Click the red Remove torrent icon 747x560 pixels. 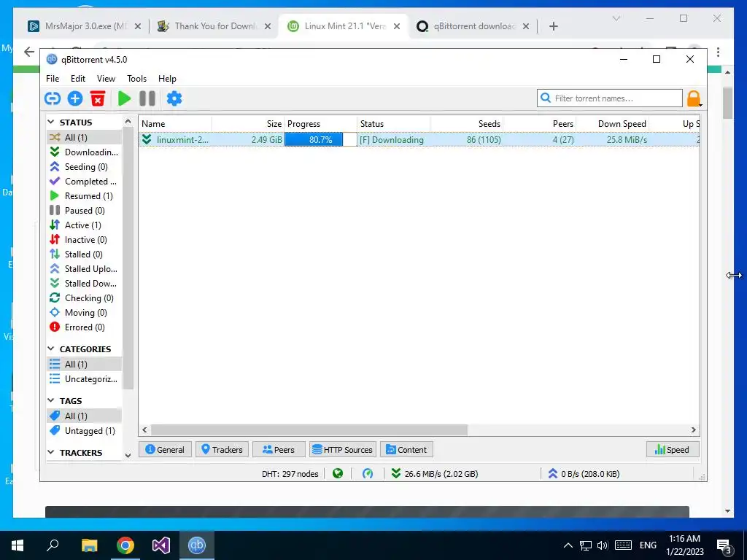point(98,98)
